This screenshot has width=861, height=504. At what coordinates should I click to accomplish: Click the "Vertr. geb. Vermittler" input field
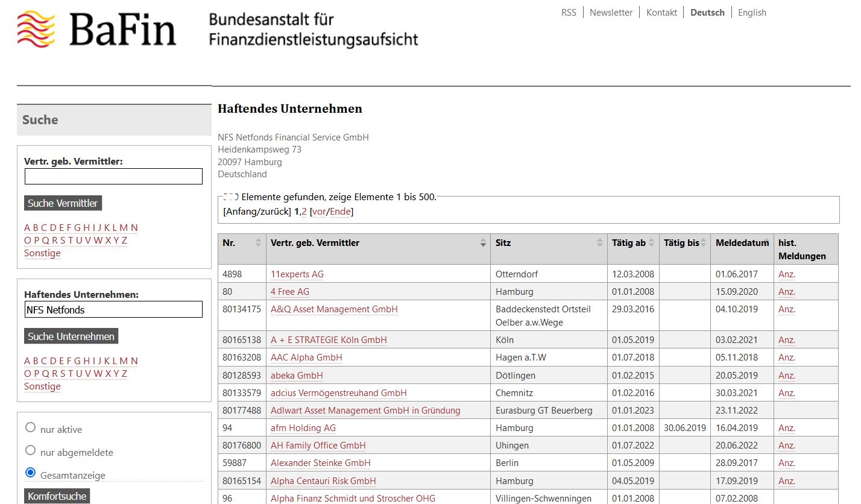pos(113,176)
